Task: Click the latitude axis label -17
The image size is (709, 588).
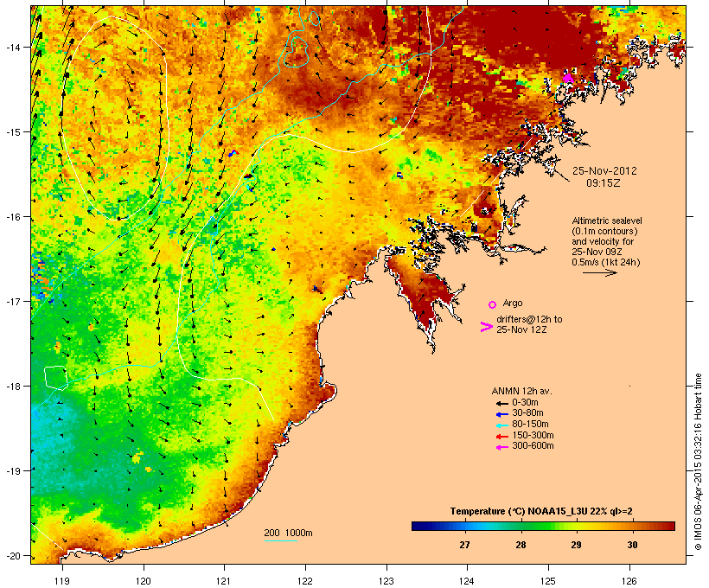Action: pyautogui.click(x=13, y=302)
